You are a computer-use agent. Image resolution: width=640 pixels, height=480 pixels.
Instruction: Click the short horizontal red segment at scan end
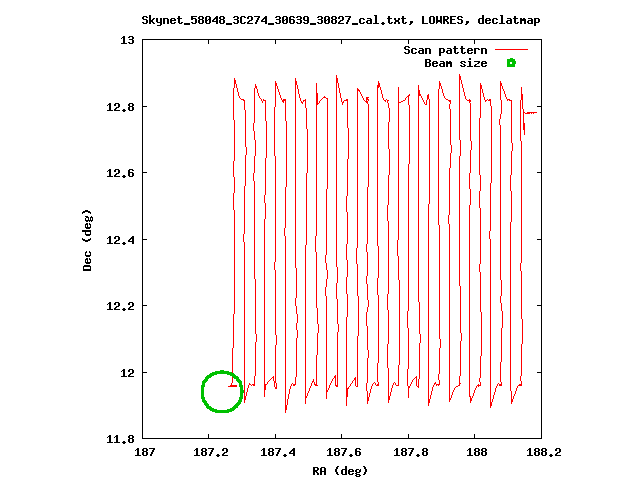[532, 113]
